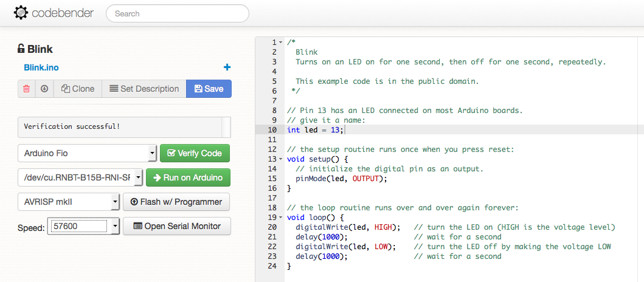Open the Arduino Fio board dropdown
644x282 pixels.
[x=88, y=154]
